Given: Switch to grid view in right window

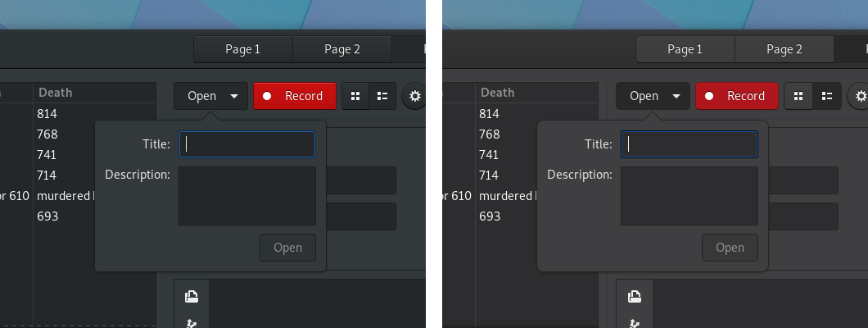Looking at the screenshot, I should 798,96.
